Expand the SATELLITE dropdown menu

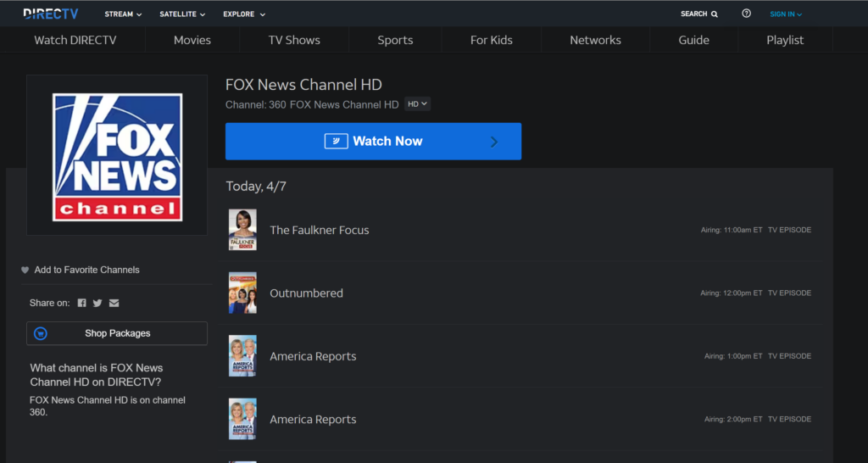[x=183, y=14]
